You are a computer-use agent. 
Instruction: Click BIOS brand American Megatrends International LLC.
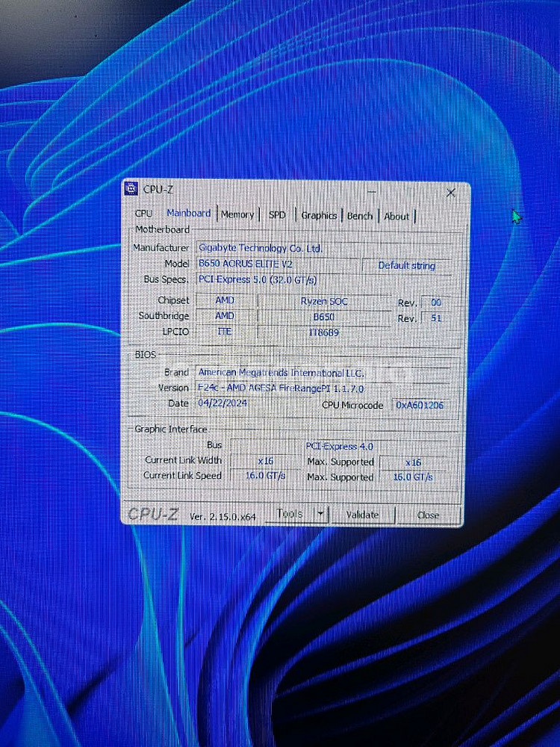(324, 373)
